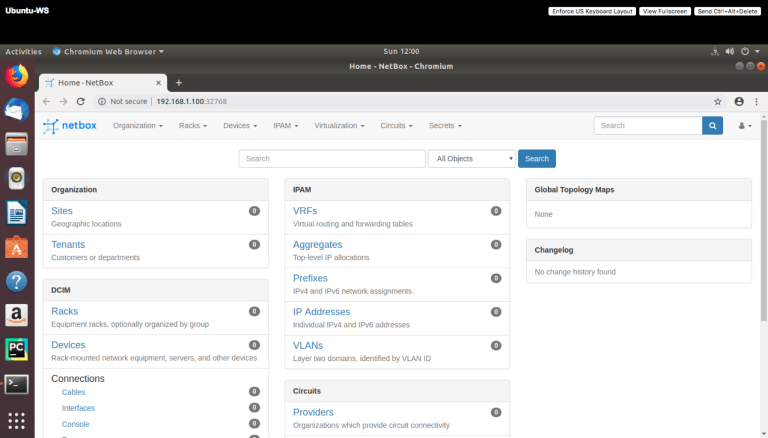768x438 pixels.
Task: Expand the Racks menu
Action: tap(193, 125)
